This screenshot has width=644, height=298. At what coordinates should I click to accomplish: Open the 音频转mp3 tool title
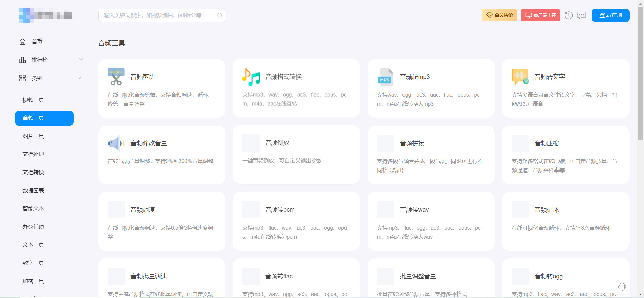415,77
